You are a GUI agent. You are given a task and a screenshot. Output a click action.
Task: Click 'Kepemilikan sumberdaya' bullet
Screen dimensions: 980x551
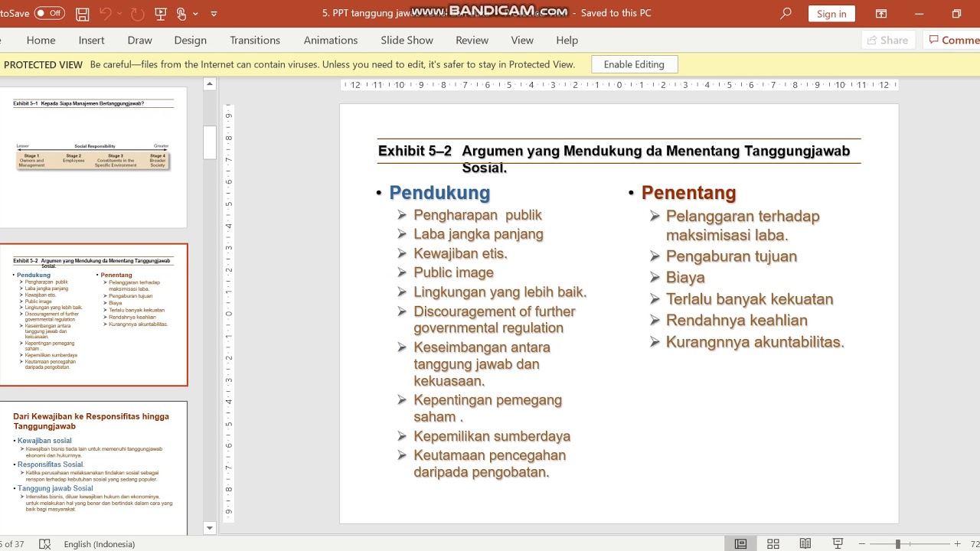click(x=492, y=436)
